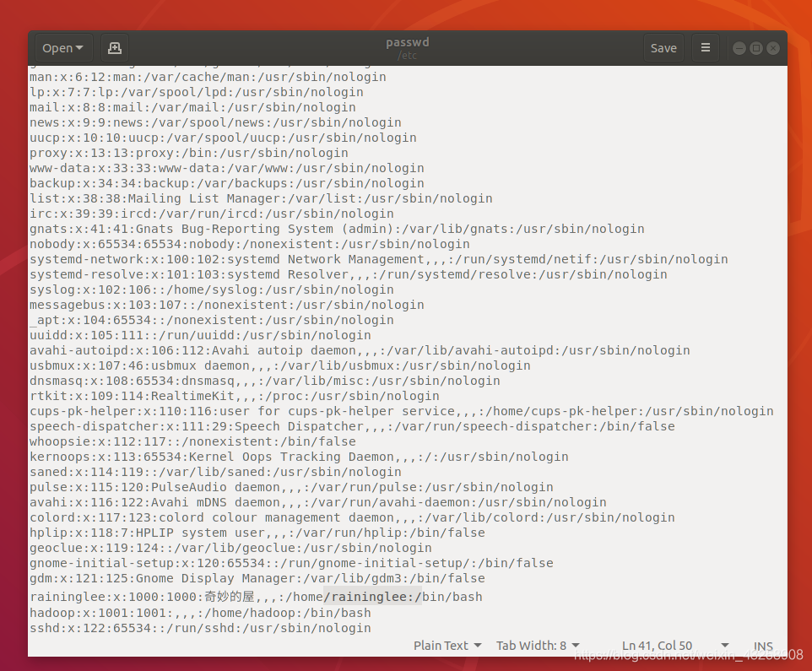
Task: Click the colord colour management line
Action: point(352,517)
